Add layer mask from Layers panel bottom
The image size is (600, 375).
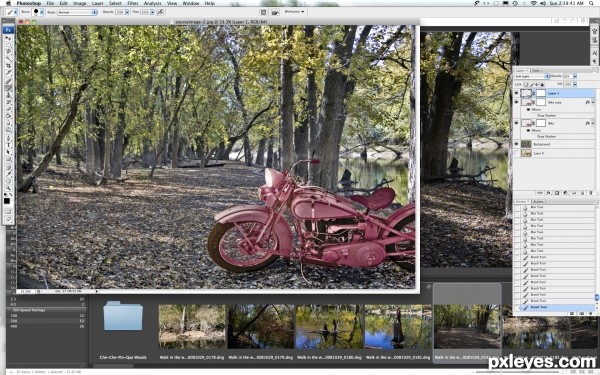557,193
